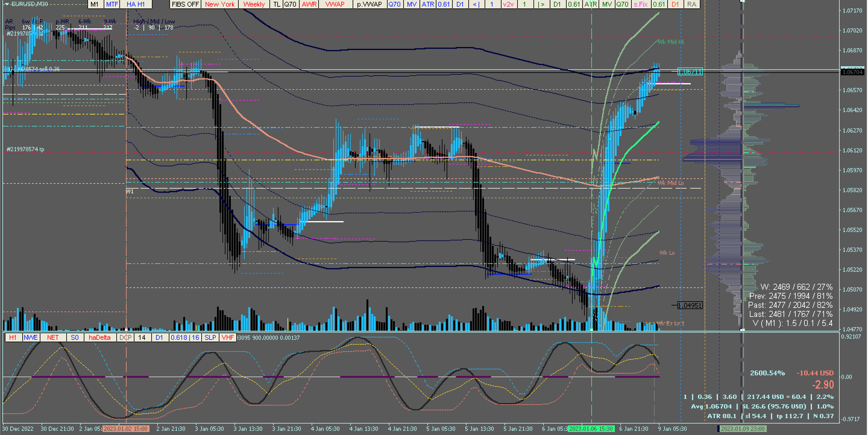Click the HA H1 button
This screenshot has height=435, width=868.
pyautogui.click(x=135, y=5)
